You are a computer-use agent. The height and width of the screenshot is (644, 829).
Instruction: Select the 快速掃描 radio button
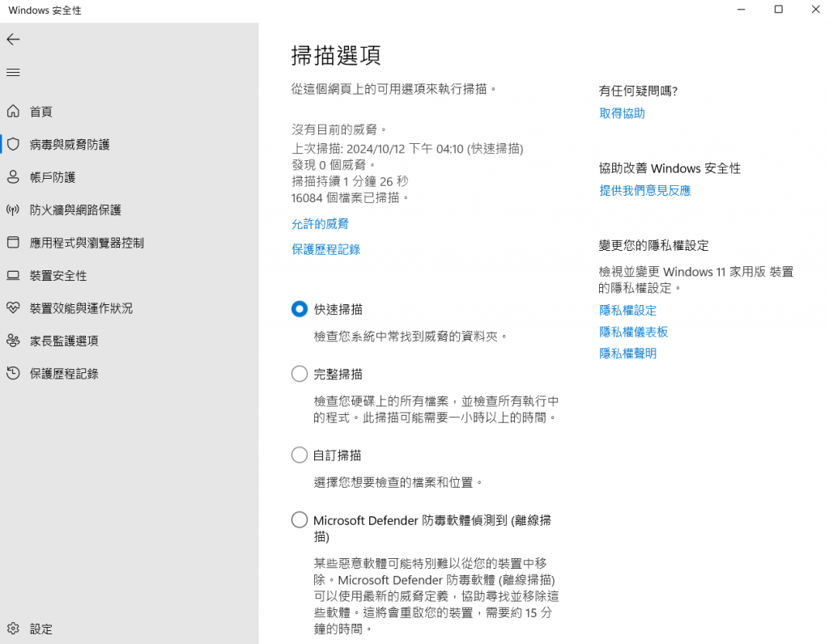300,309
